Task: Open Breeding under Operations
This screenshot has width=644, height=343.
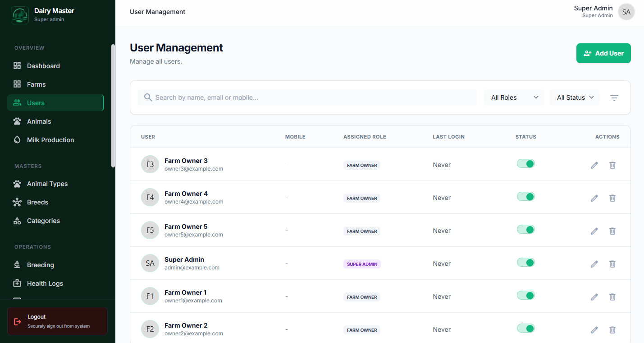Action: tap(41, 264)
